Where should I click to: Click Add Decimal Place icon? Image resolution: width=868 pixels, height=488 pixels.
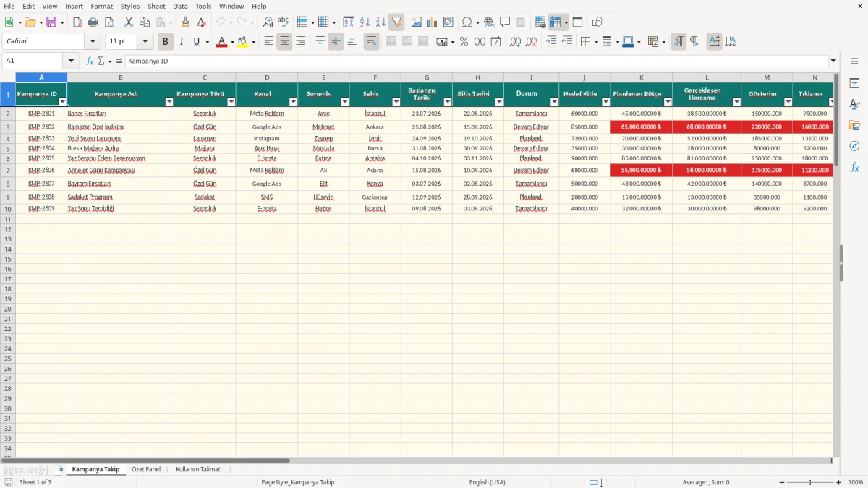tap(516, 42)
